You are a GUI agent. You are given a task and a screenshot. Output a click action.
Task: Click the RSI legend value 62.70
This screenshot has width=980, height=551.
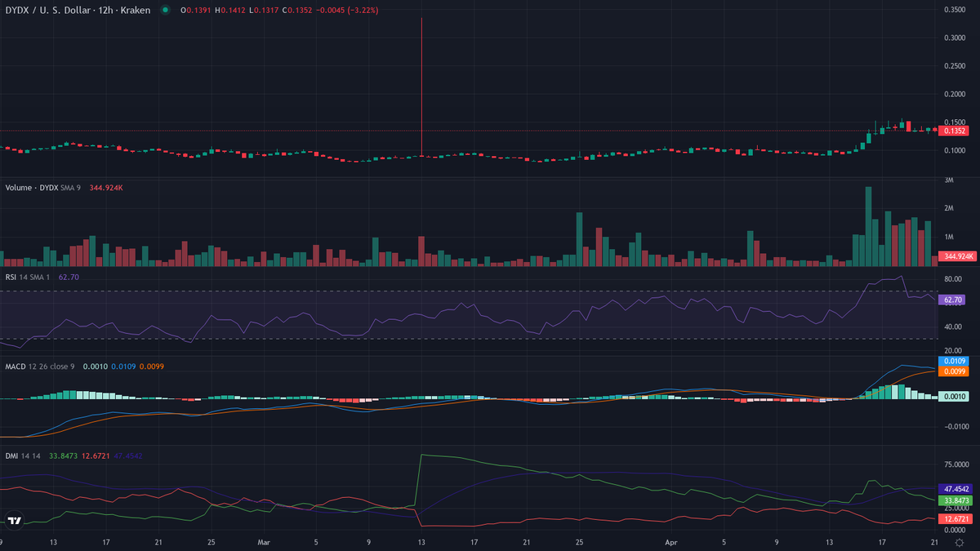tap(68, 277)
